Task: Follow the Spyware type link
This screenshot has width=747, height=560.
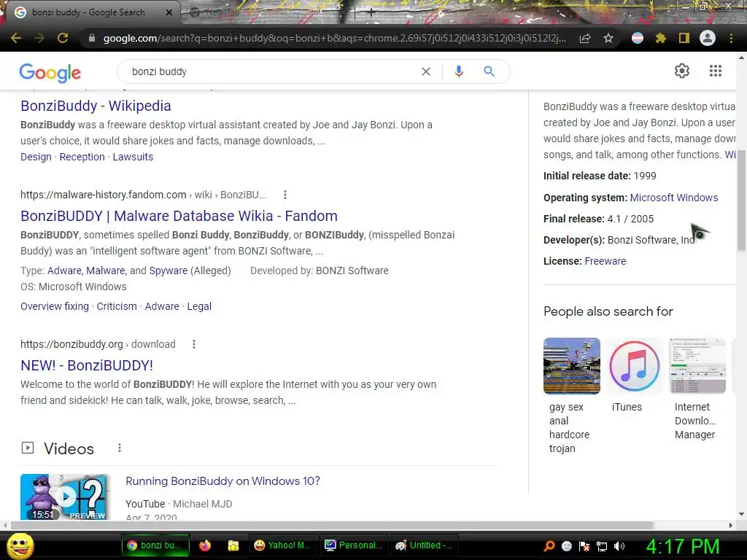Action: 169,271
